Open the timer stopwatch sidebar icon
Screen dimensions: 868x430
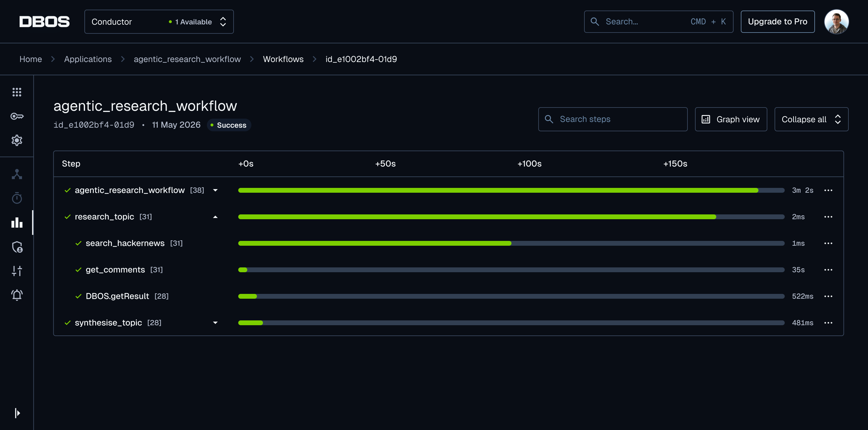pos(17,198)
